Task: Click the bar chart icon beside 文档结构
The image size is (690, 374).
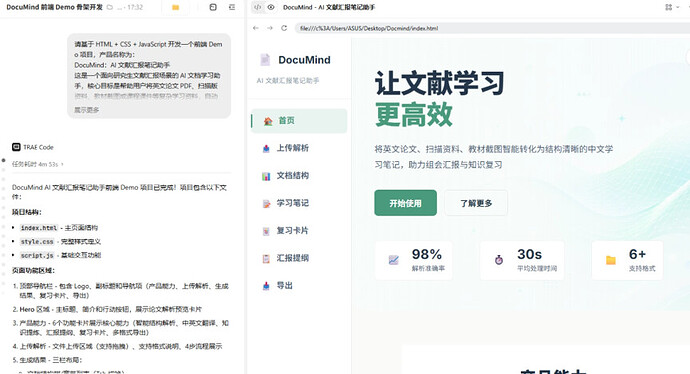Action: click(266, 176)
